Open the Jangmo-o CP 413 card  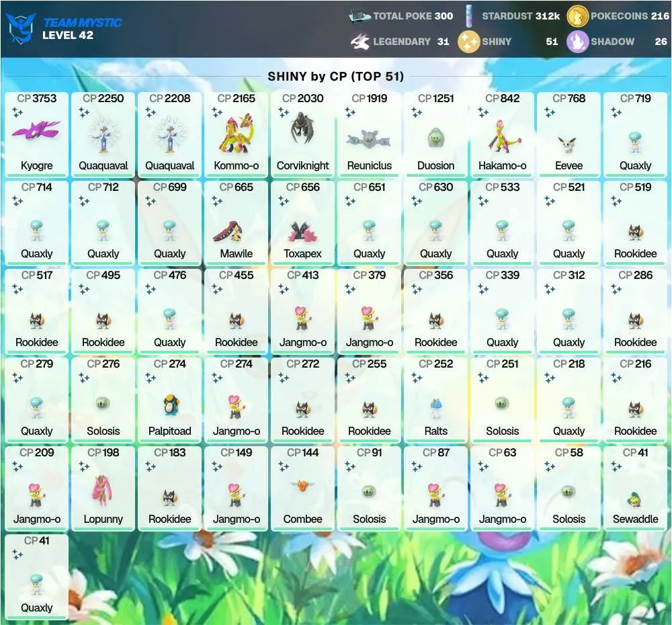tap(302, 311)
